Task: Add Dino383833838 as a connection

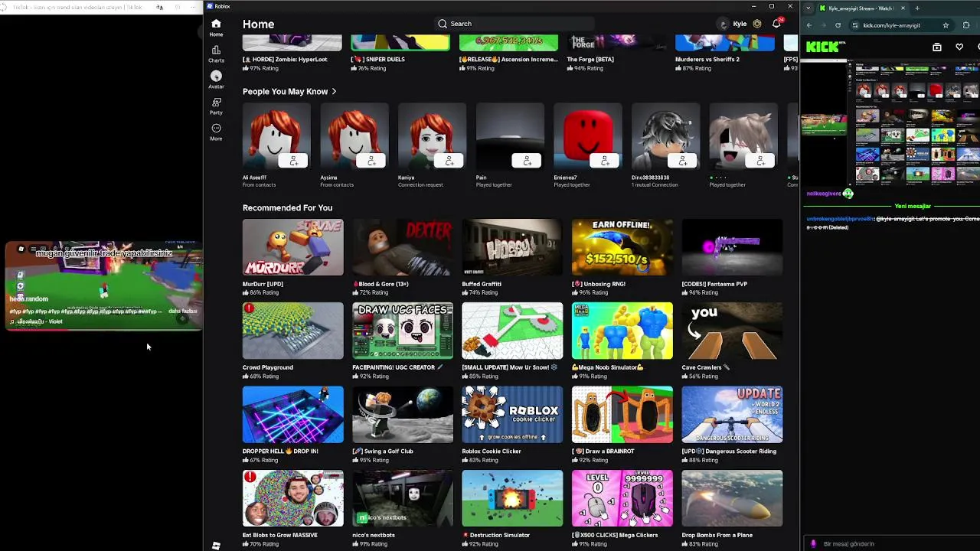Action: coord(683,161)
